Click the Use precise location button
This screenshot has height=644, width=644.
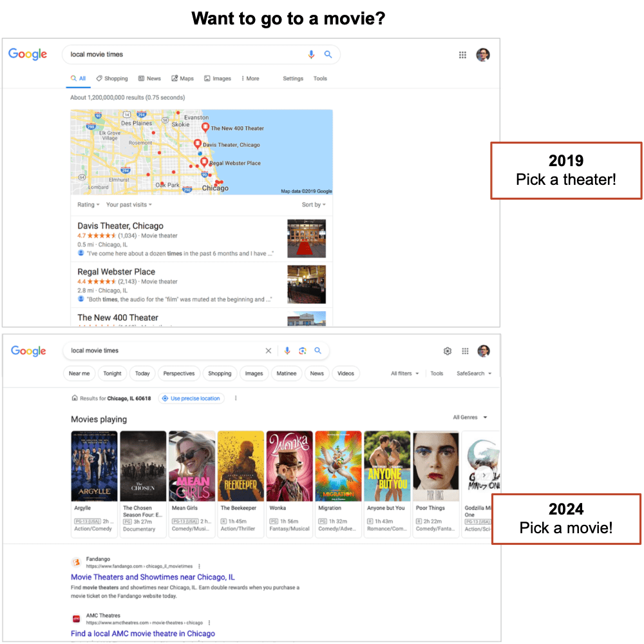(191, 399)
